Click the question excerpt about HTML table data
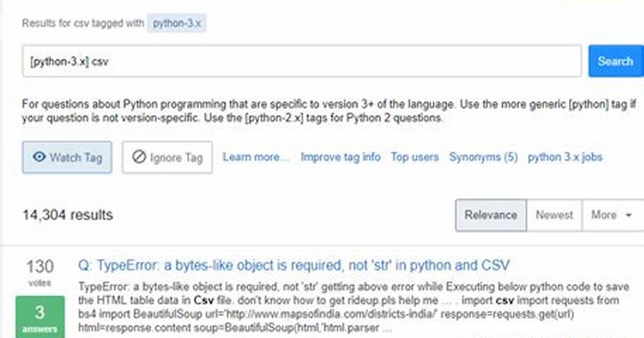The height and width of the screenshot is (338, 644). click(x=353, y=307)
